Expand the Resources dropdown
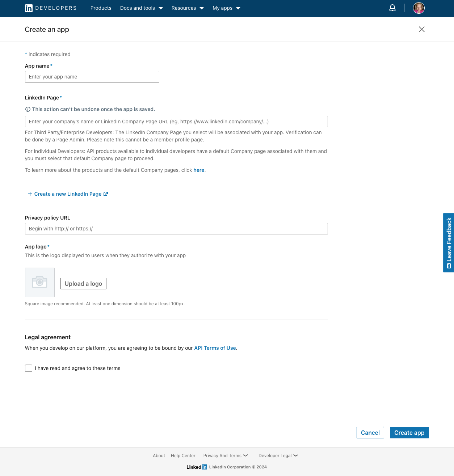The width and height of the screenshot is (454, 476). tap(188, 8)
